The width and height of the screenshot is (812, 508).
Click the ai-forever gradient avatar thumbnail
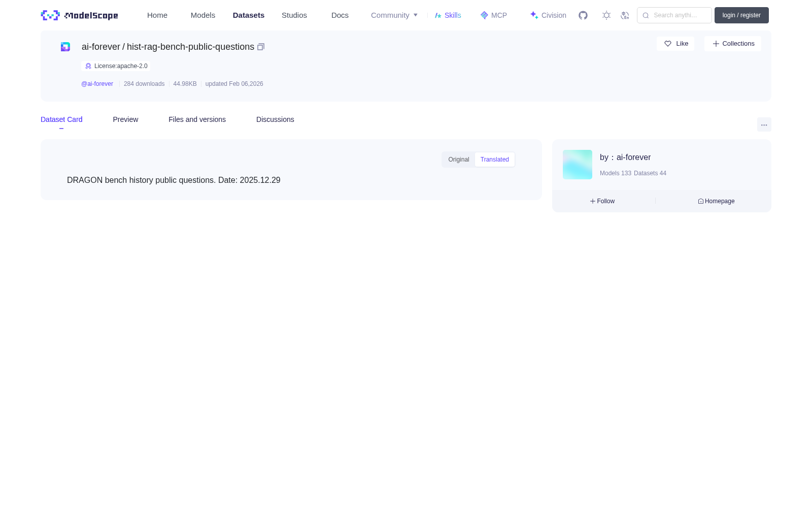pos(578,165)
